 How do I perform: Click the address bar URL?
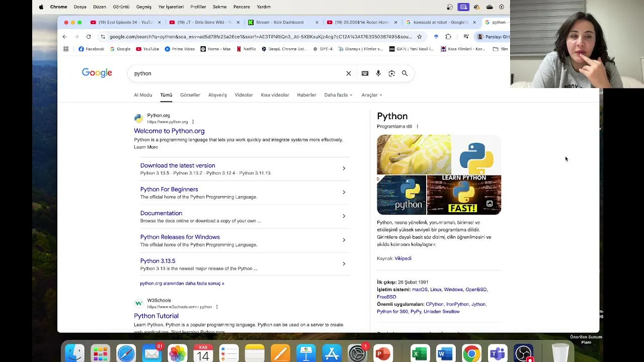coord(261,37)
